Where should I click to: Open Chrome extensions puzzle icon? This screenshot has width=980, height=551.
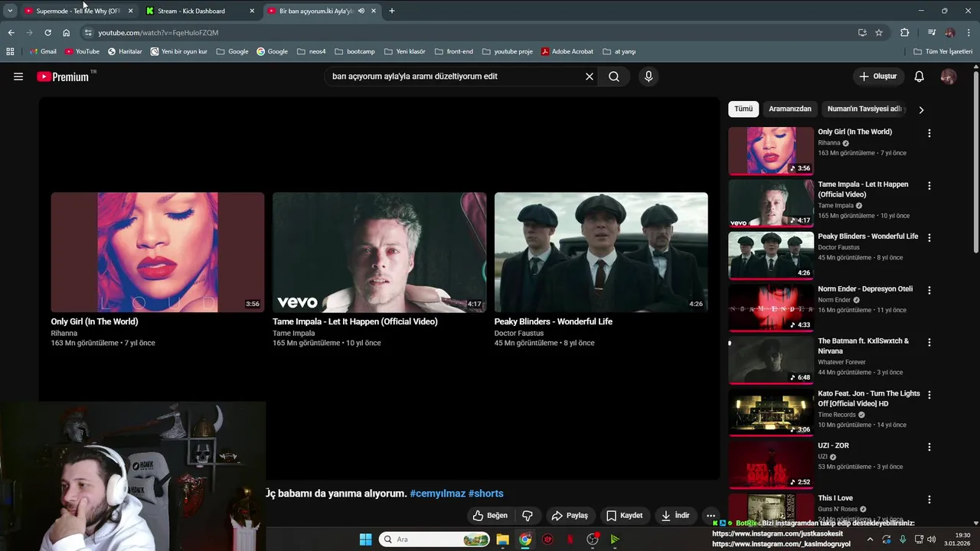(904, 33)
